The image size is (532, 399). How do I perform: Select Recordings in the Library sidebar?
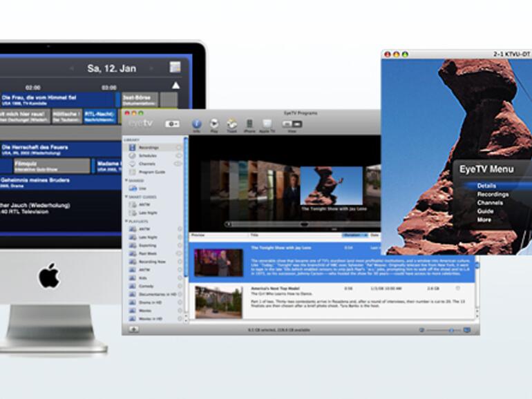click(149, 148)
